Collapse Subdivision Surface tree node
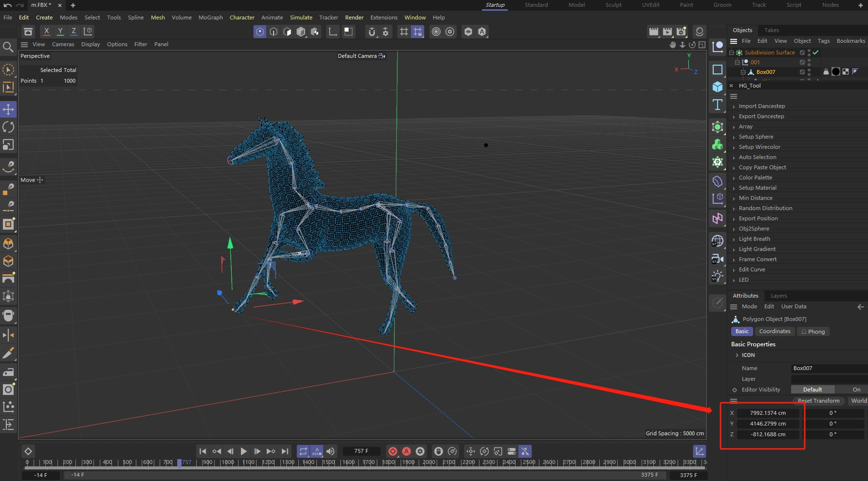This screenshot has width=868, height=481. (731, 53)
